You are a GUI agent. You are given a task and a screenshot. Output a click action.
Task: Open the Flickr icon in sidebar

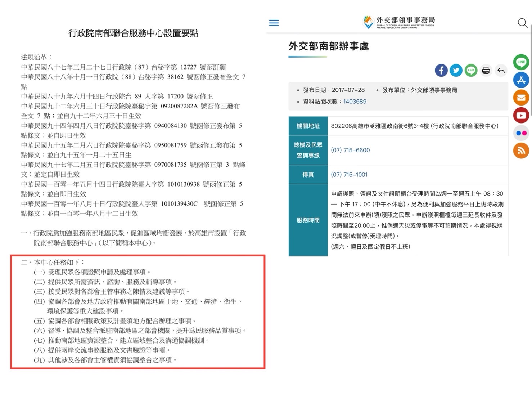(521, 133)
